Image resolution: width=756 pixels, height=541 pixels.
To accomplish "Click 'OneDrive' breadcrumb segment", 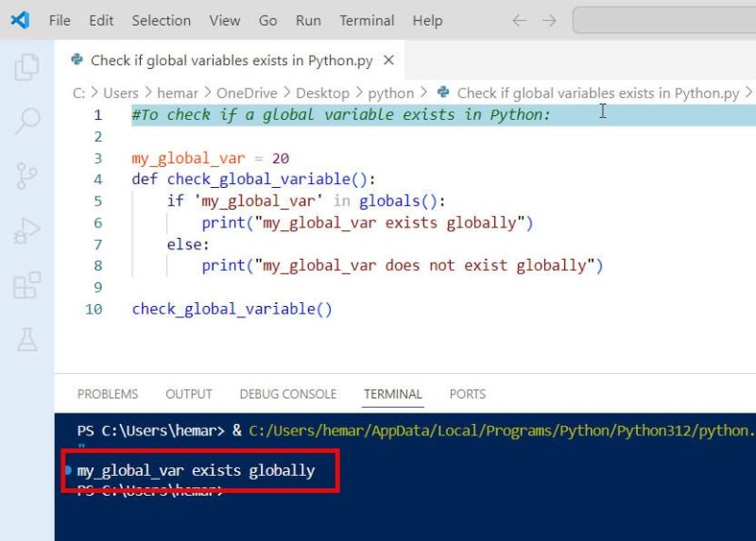I will click(247, 93).
